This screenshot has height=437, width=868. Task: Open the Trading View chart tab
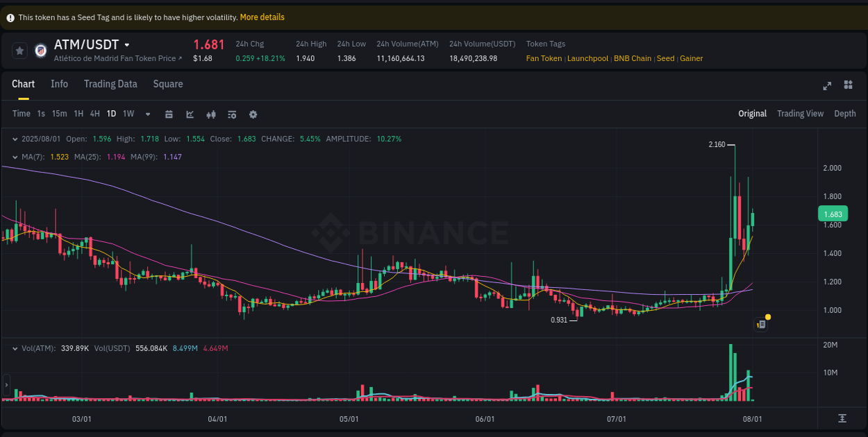800,113
